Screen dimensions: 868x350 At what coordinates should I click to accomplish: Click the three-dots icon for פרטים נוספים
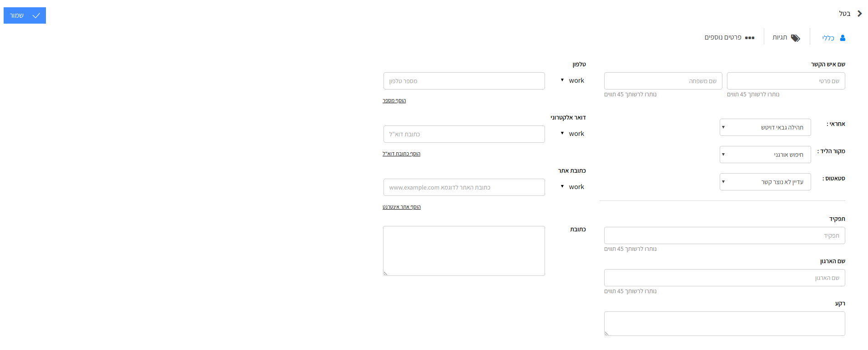tap(750, 38)
